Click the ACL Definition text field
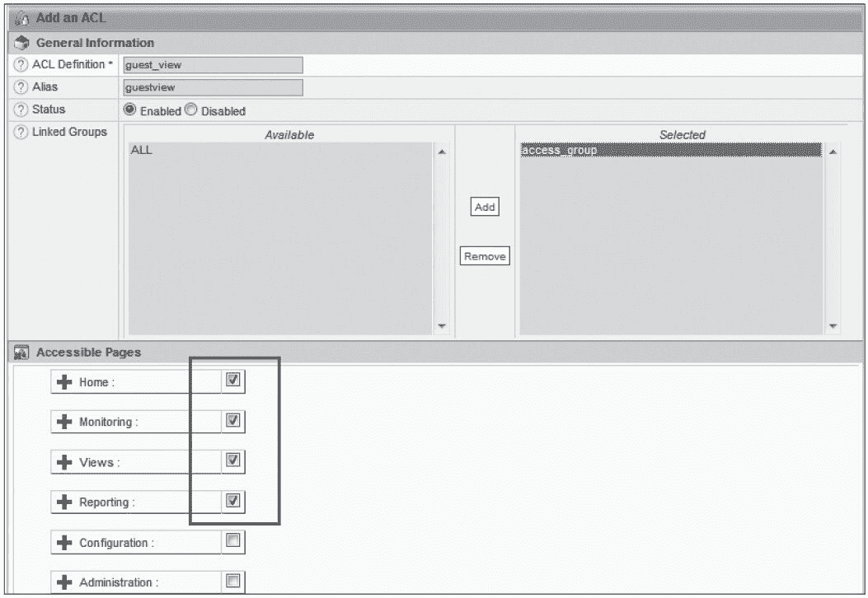Screen dimensions: 868x598 [213, 66]
